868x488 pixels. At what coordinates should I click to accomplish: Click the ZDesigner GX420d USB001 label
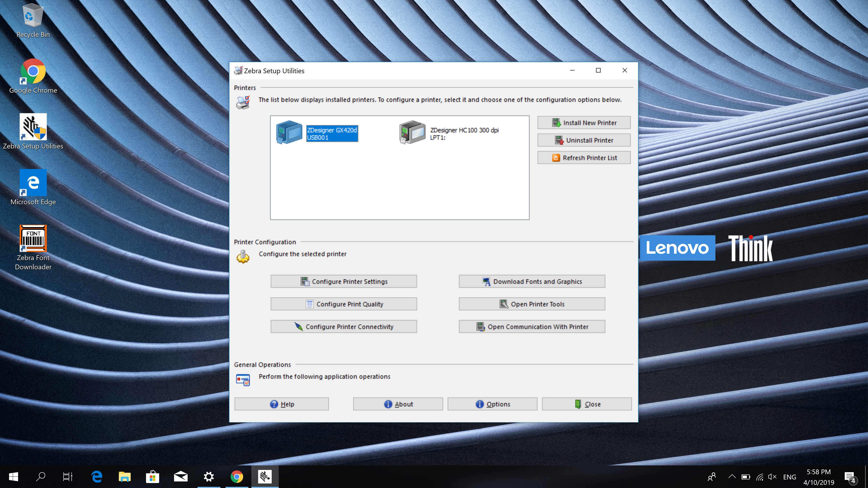coord(332,134)
